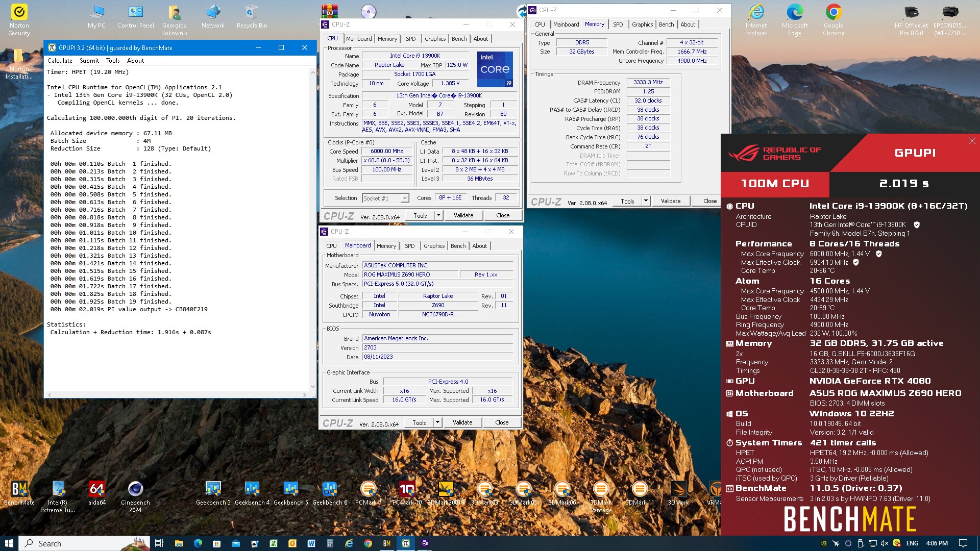Click the DRAM Frequency 3333.3 MHz value
Viewport: 980px width, 551px height.
tap(648, 83)
